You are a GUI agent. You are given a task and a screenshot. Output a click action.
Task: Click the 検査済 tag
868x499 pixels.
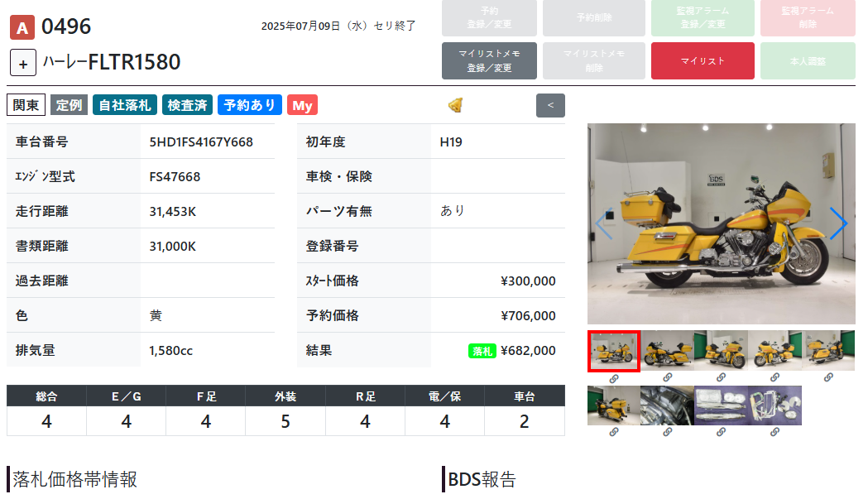coord(187,105)
